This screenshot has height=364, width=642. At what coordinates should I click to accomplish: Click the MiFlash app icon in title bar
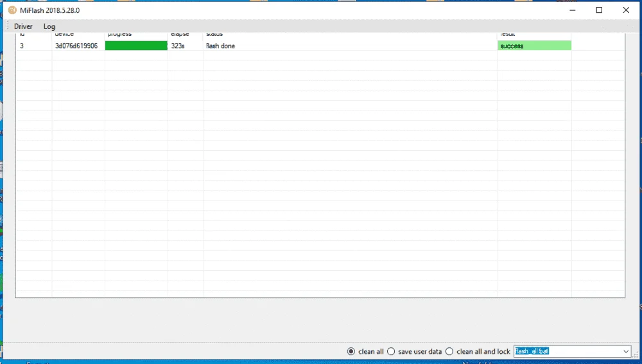click(12, 10)
